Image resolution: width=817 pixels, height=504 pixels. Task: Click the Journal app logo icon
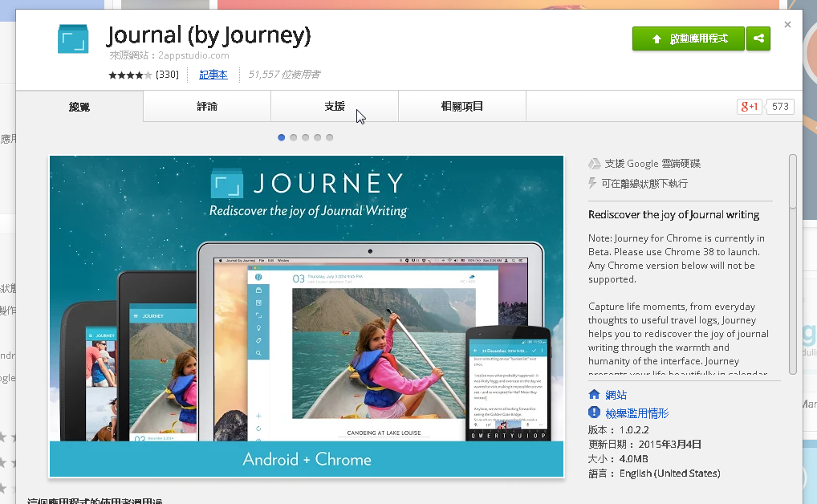coord(73,39)
